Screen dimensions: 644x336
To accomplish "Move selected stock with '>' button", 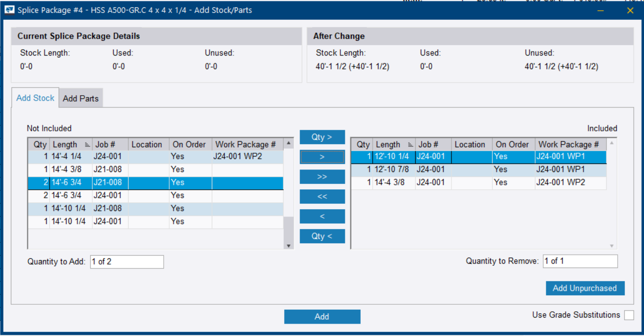I will (x=322, y=157).
